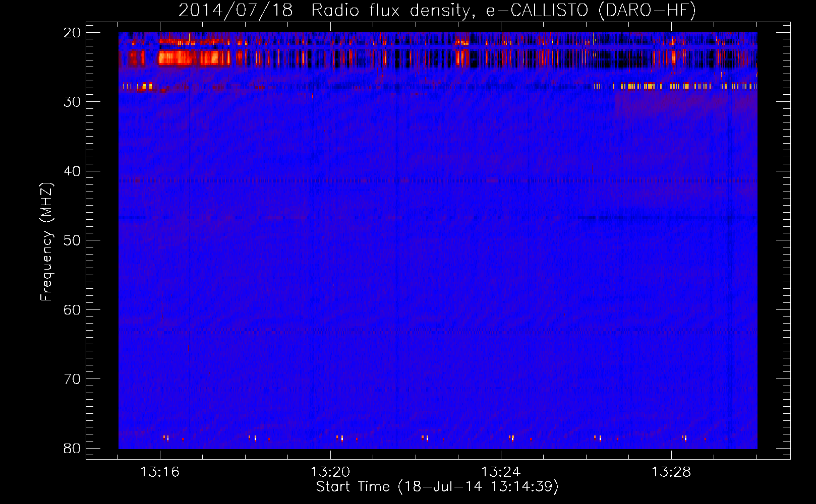
Task: Click the 'Frequency (MHZ)' y-axis label
Action: [46, 242]
